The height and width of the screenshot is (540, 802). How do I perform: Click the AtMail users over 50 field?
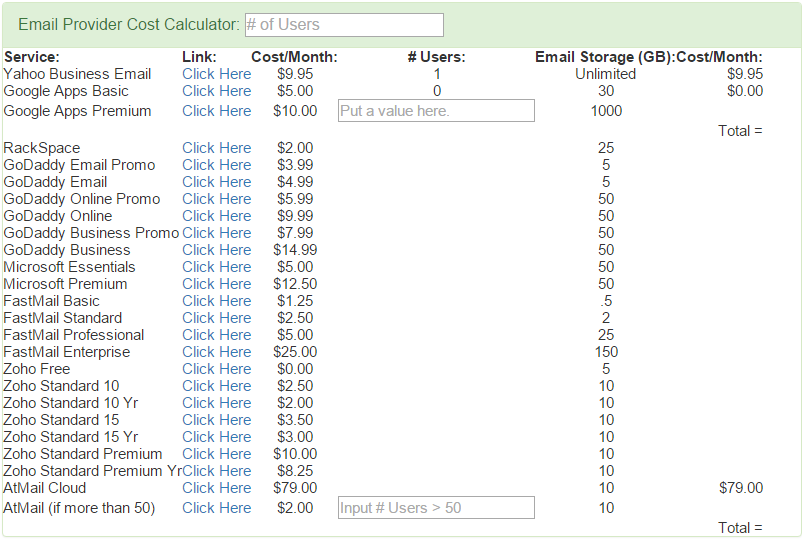coord(436,508)
